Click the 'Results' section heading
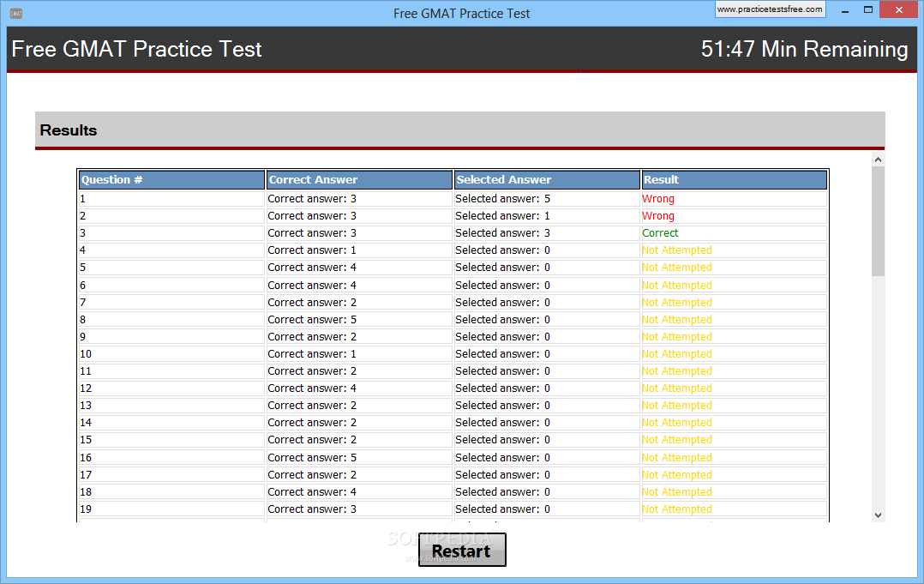Screen dimensions: 924x584 pos(69,130)
